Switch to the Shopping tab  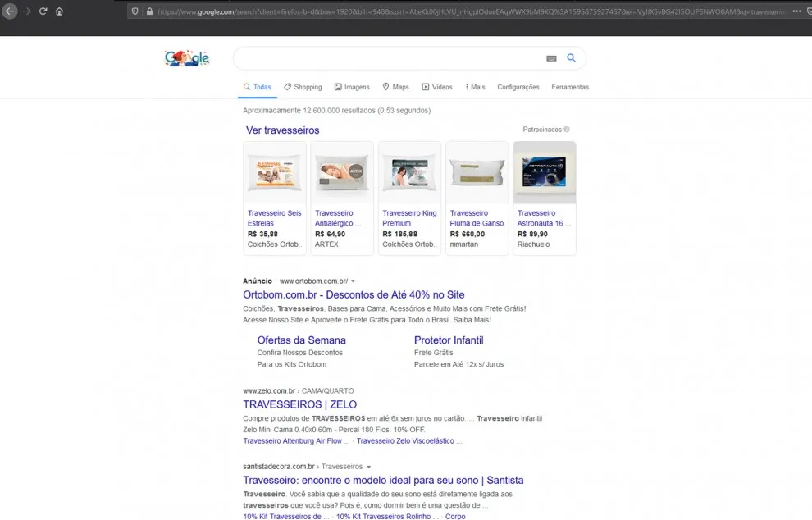pyautogui.click(x=303, y=87)
